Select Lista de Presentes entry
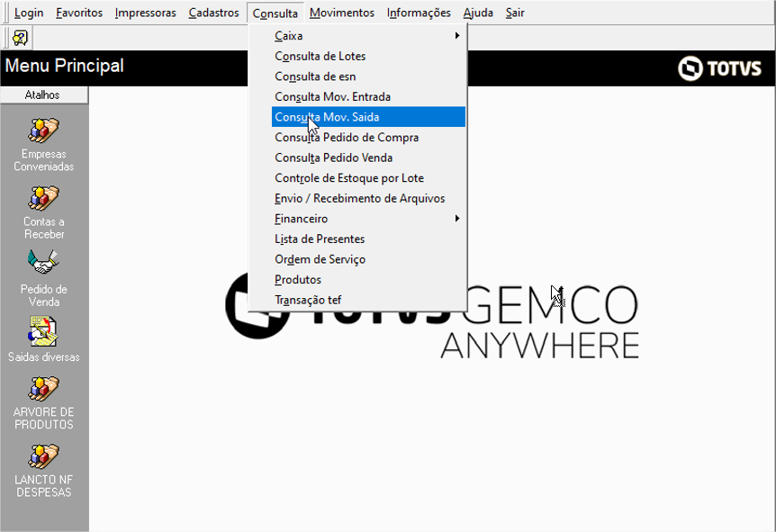Viewport: 776px width, 532px height. pyautogui.click(x=368, y=239)
